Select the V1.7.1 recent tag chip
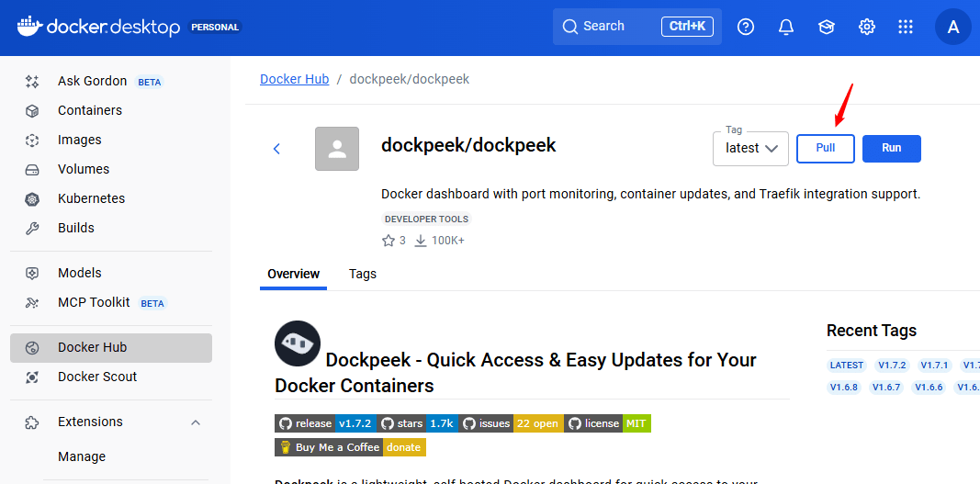This screenshot has height=484, width=980. (935, 366)
